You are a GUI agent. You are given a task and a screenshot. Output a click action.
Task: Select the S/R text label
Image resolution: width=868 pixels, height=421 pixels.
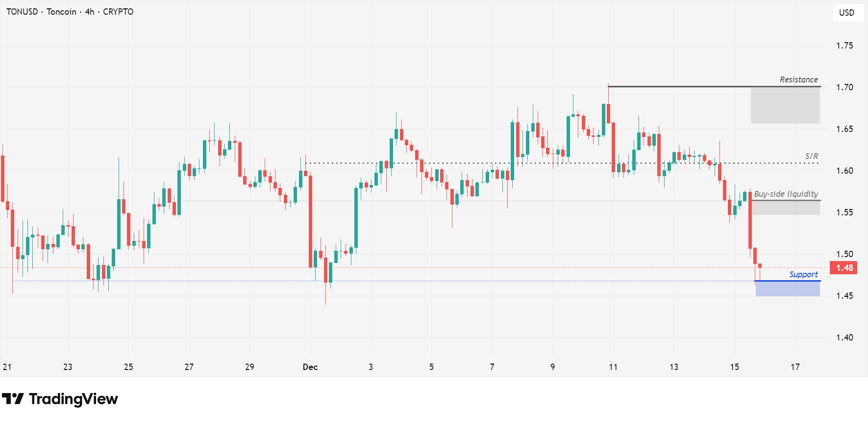click(x=811, y=156)
